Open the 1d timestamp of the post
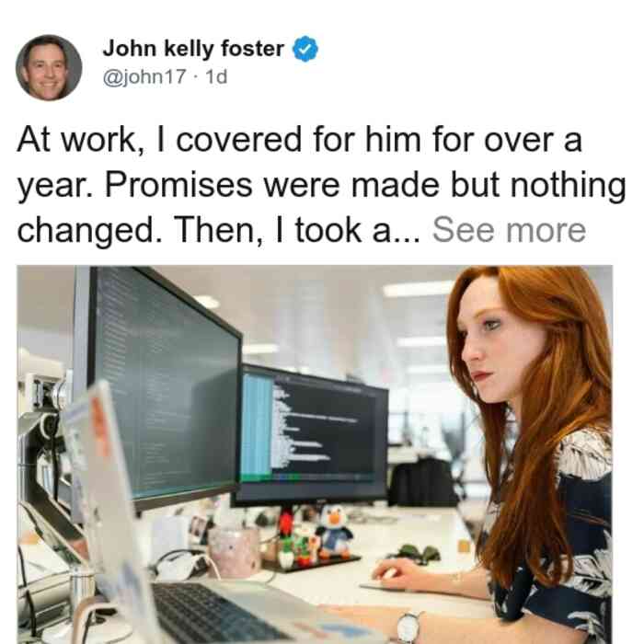 [216, 76]
